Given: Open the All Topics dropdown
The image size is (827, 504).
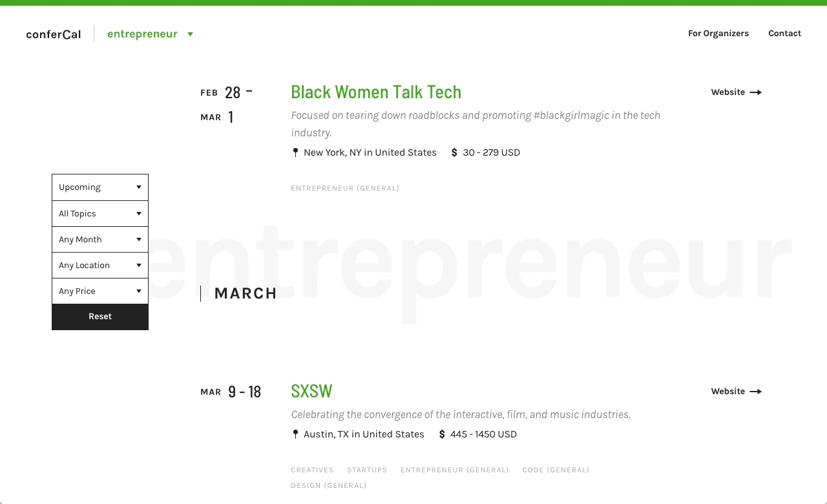Looking at the screenshot, I should click(100, 213).
